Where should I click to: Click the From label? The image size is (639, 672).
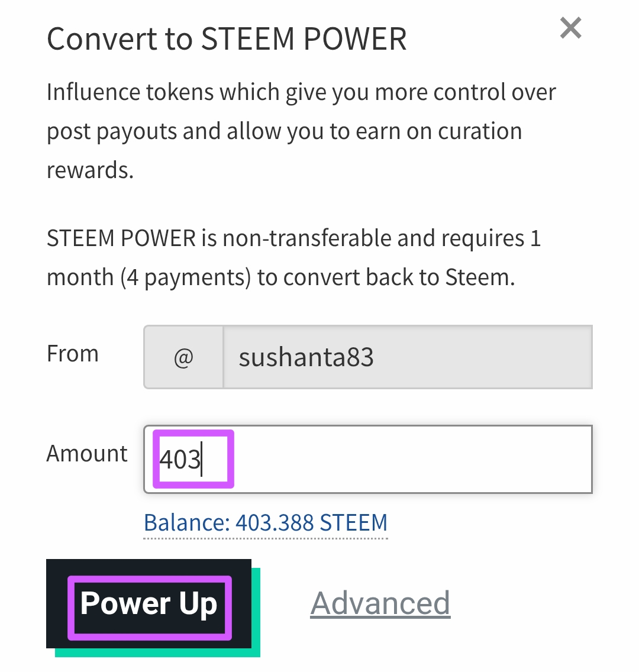[72, 354]
